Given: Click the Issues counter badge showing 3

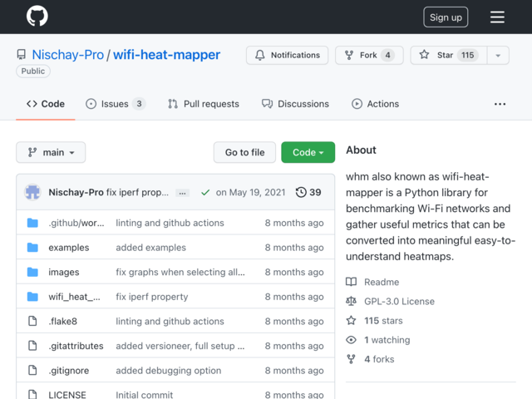Looking at the screenshot, I should [139, 104].
